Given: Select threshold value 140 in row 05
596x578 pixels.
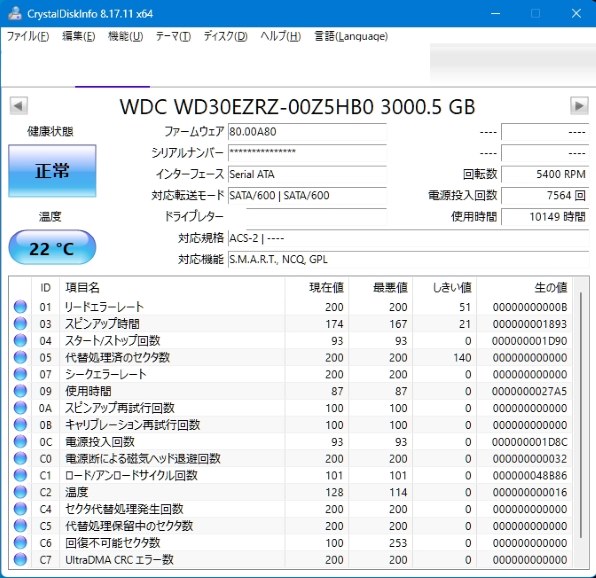Looking at the screenshot, I should [462, 358].
